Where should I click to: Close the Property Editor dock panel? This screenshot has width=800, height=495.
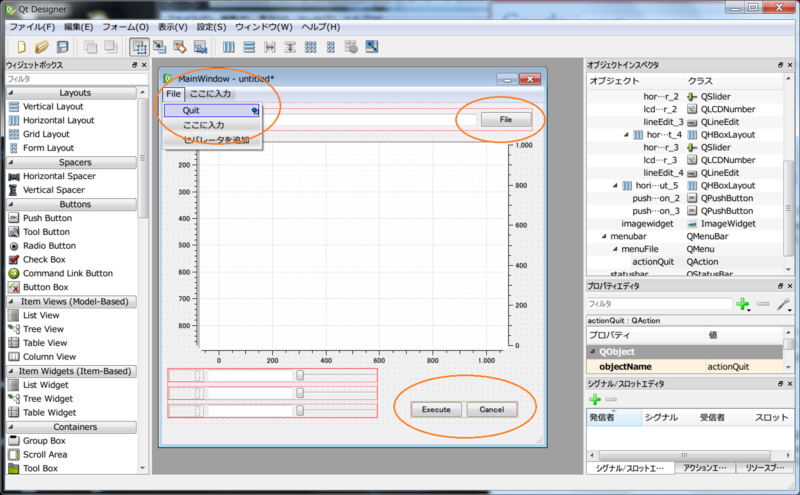pos(790,286)
